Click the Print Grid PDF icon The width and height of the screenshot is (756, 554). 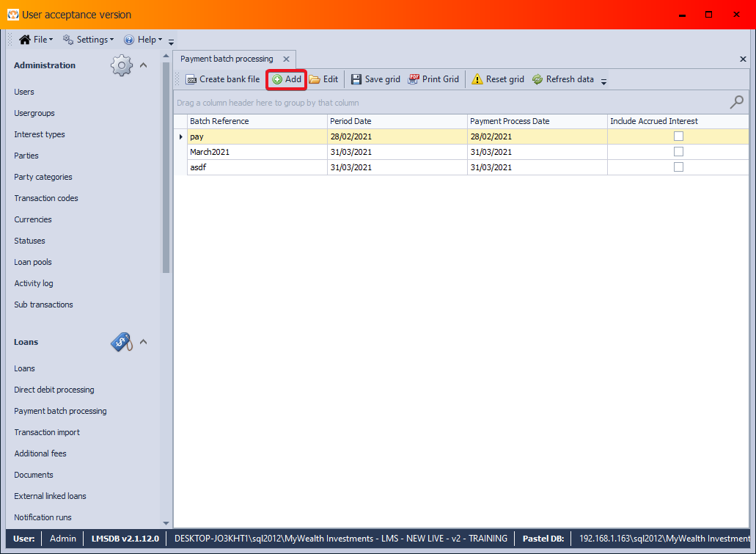[414, 79]
